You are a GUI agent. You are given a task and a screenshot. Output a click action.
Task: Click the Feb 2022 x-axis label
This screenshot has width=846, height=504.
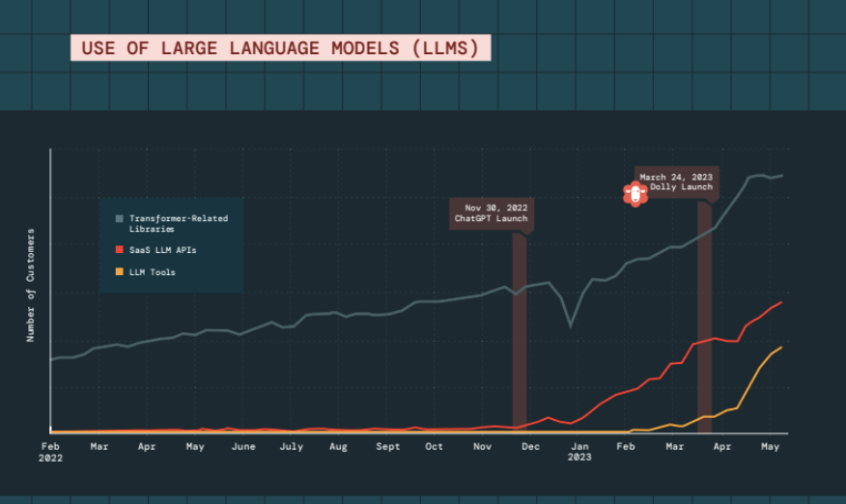[x=50, y=452]
